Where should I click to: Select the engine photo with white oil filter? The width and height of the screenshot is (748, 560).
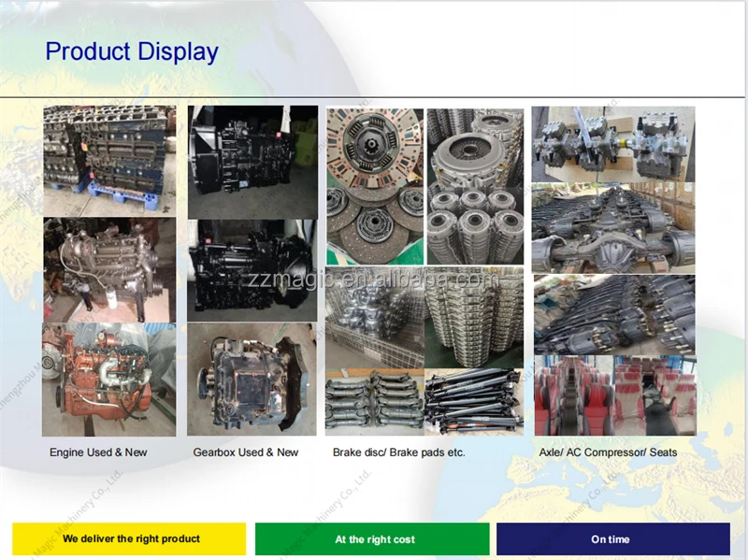point(109,270)
